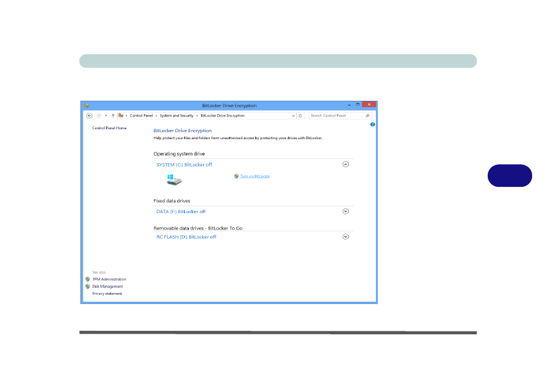Click the Forward navigation arrow
The height and width of the screenshot is (392, 556).
click(98, 115)
